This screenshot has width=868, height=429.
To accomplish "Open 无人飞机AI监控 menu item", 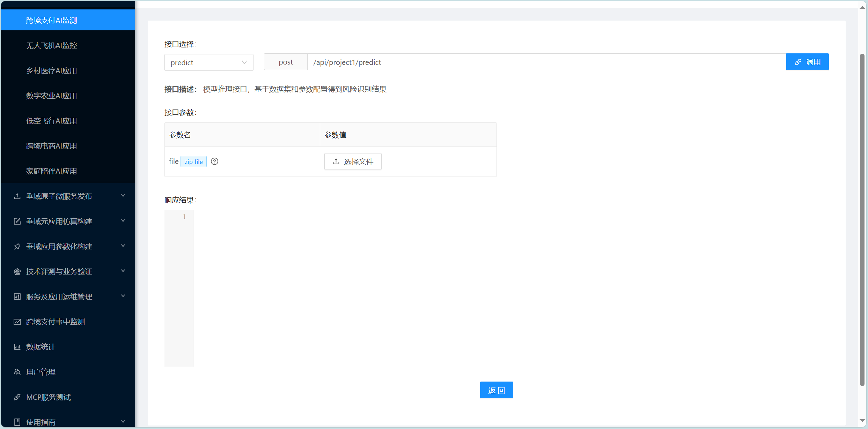I will pyautogui.click(x=68, y=45).
